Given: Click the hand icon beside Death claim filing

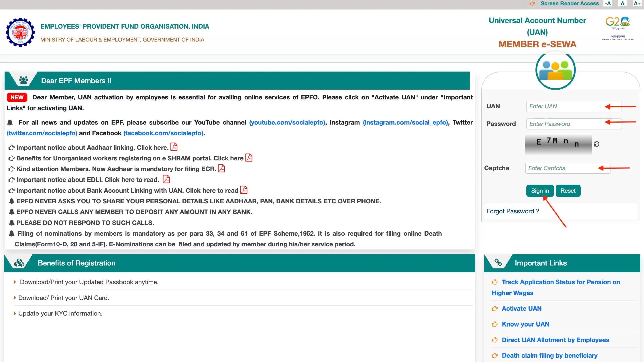Looking at the screenshot, I should (x=495, y=355).
